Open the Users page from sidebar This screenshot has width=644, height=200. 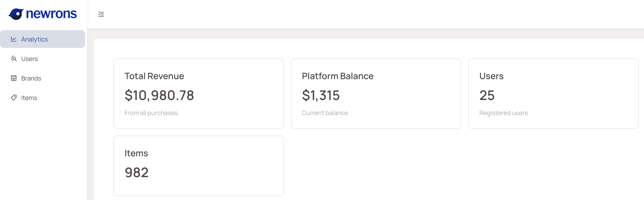30,59
